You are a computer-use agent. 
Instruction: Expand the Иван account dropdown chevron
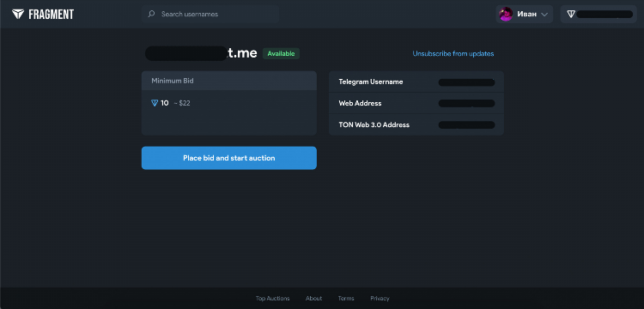[x=544, y=15]
